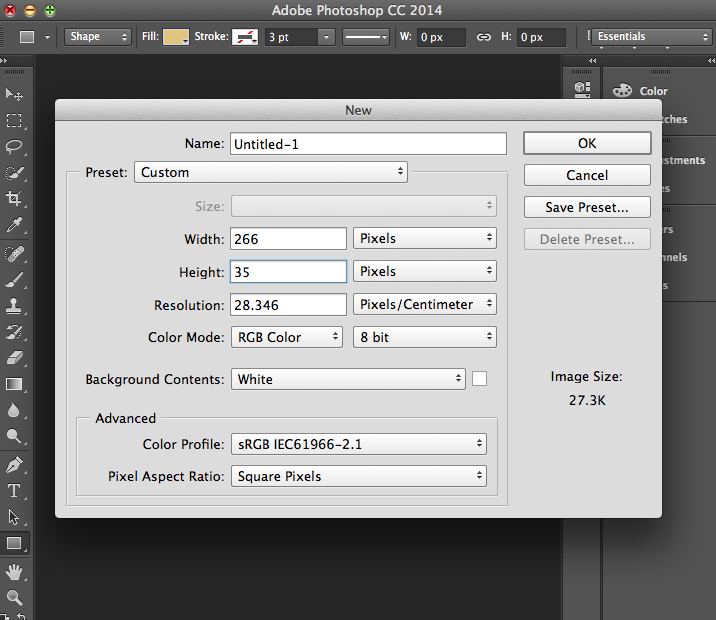Click the Stroke color swatch
716x620 pixels.
tap(245, 37)
